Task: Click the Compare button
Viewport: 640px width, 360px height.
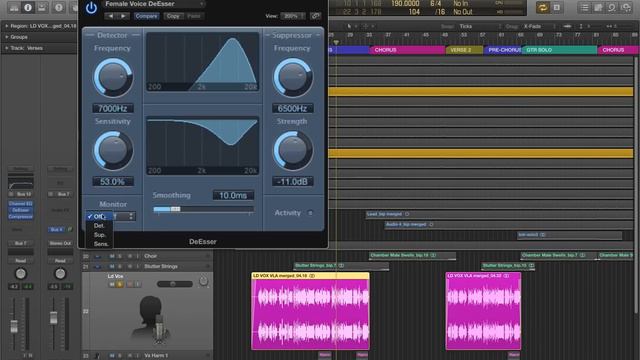Action: point(146,16)
